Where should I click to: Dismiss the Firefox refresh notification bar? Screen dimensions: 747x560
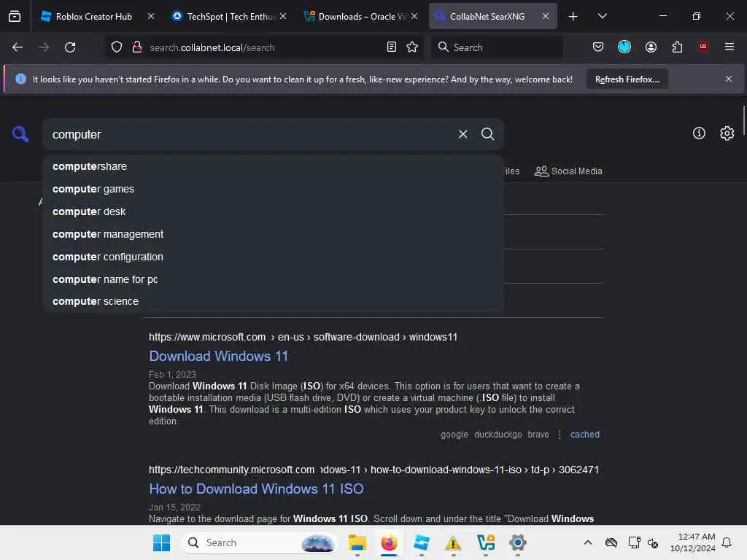coord(729,79)
